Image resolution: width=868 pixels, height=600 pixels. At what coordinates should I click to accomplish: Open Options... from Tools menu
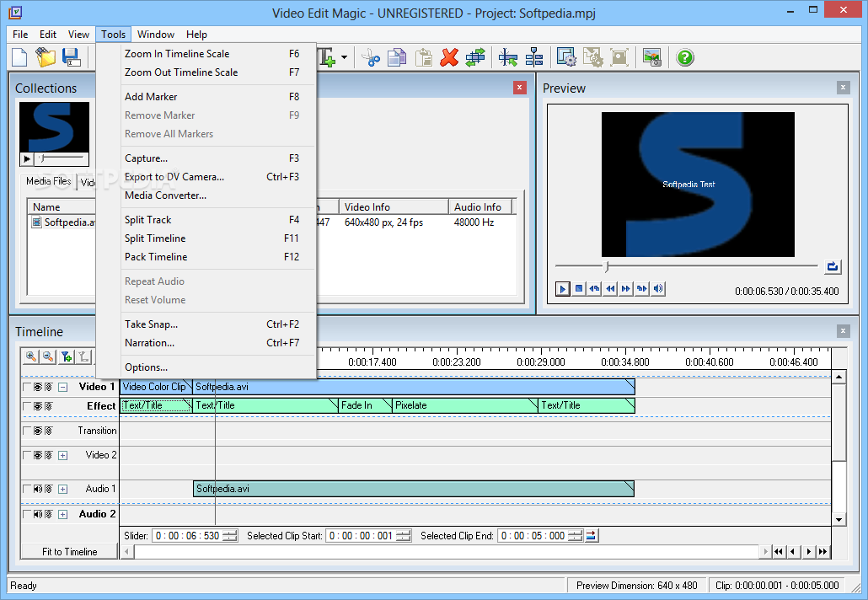[x=212, y=367]
